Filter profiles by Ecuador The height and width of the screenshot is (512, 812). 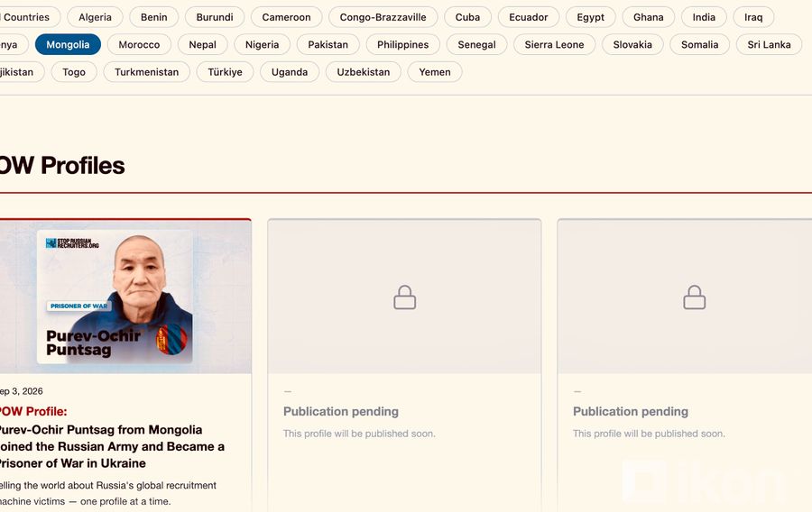[528, 17]
